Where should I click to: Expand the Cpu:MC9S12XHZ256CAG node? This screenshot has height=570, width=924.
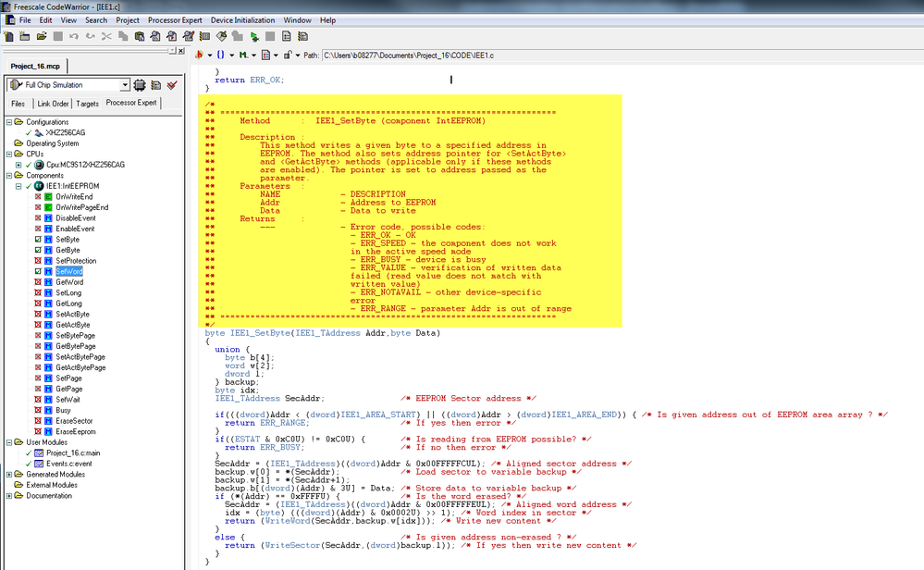click(x=18, y=165)
